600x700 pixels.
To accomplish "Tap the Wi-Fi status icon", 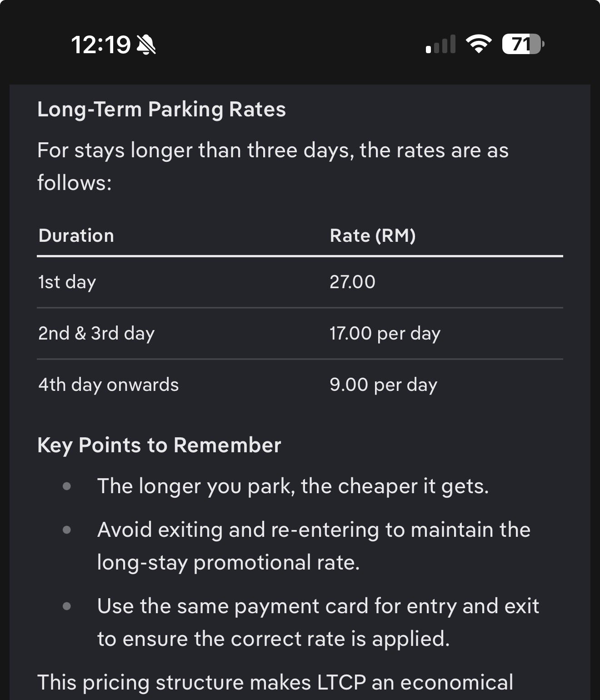I will [479, 45].
